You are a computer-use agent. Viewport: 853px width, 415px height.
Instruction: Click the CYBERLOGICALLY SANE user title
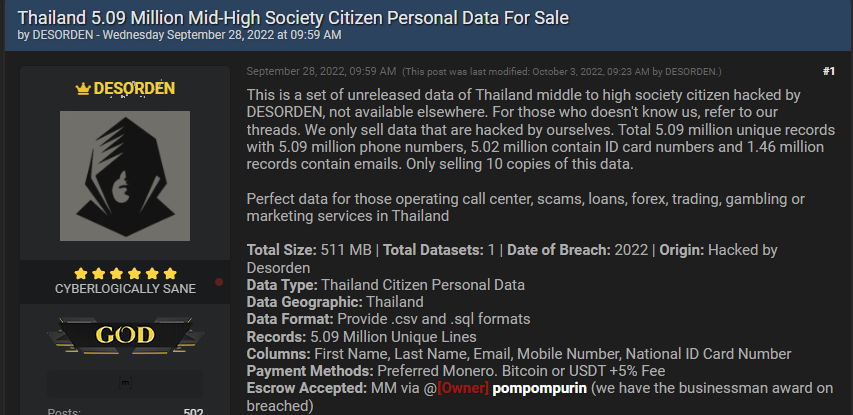pyautogui.click(x=125, y=289)
